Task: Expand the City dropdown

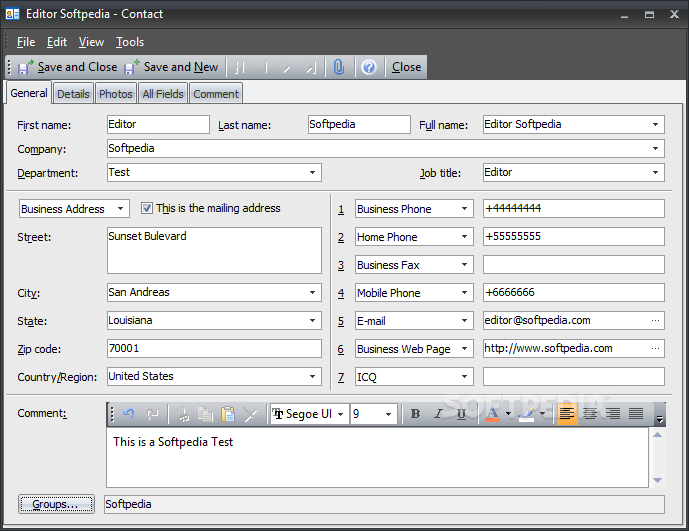Action: [x=312, y=292]
